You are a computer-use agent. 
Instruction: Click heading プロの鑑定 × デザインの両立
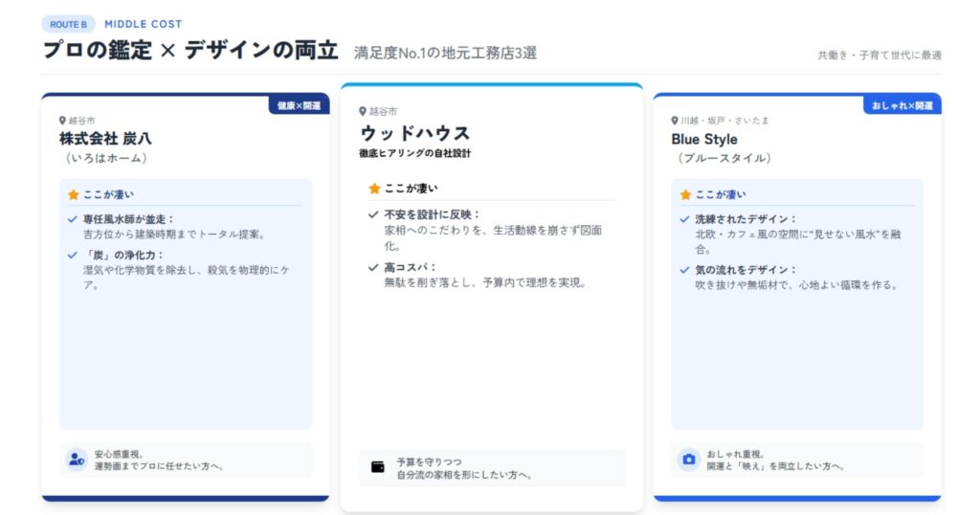tap(190, 50)
